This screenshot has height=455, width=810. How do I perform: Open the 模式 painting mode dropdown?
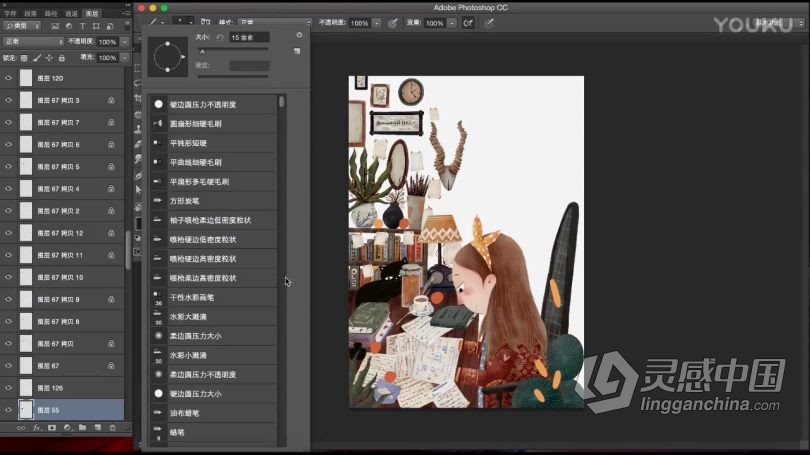tap(275, 23)
